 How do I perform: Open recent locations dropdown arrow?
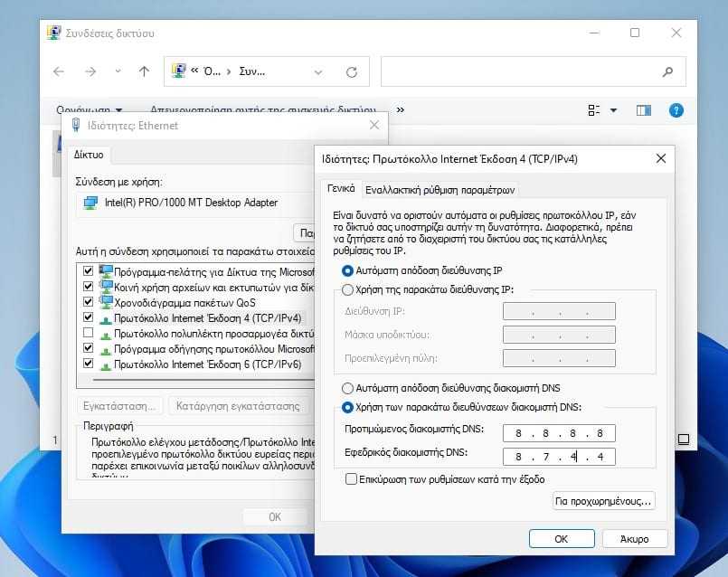[x=118, y=71]
